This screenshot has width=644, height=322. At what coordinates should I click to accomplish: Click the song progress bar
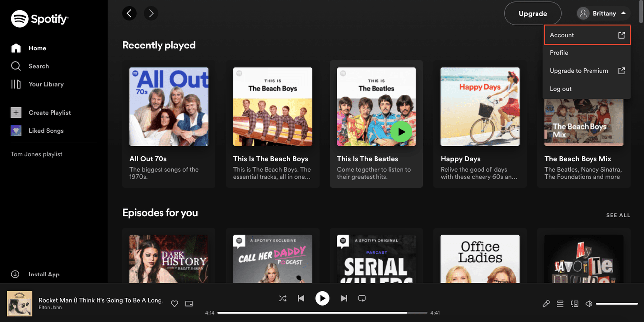coord(322,313)
